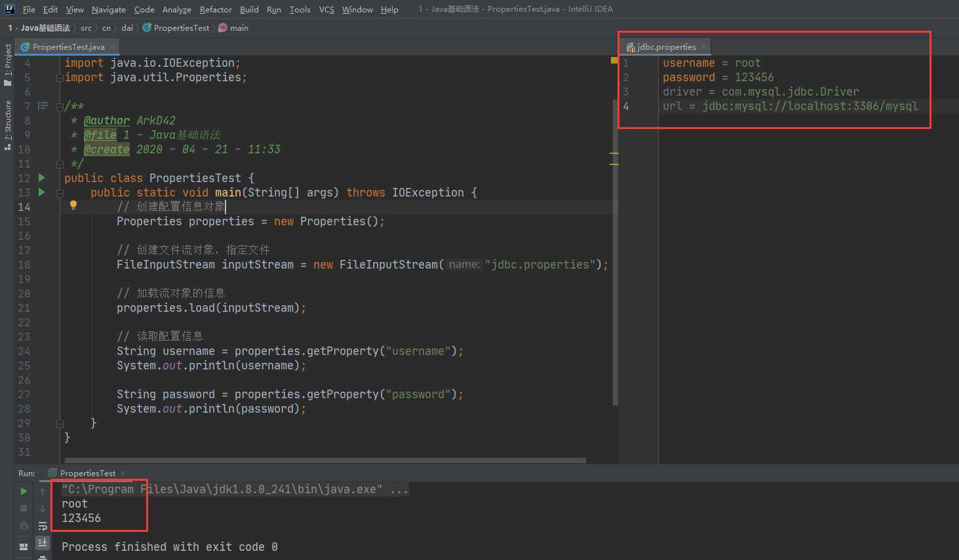Collapse the method end fold marker at line 29

point(60,423)
